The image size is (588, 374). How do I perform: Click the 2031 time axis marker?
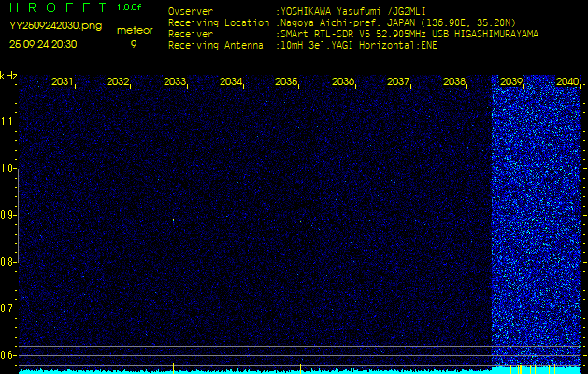point(63,82)
